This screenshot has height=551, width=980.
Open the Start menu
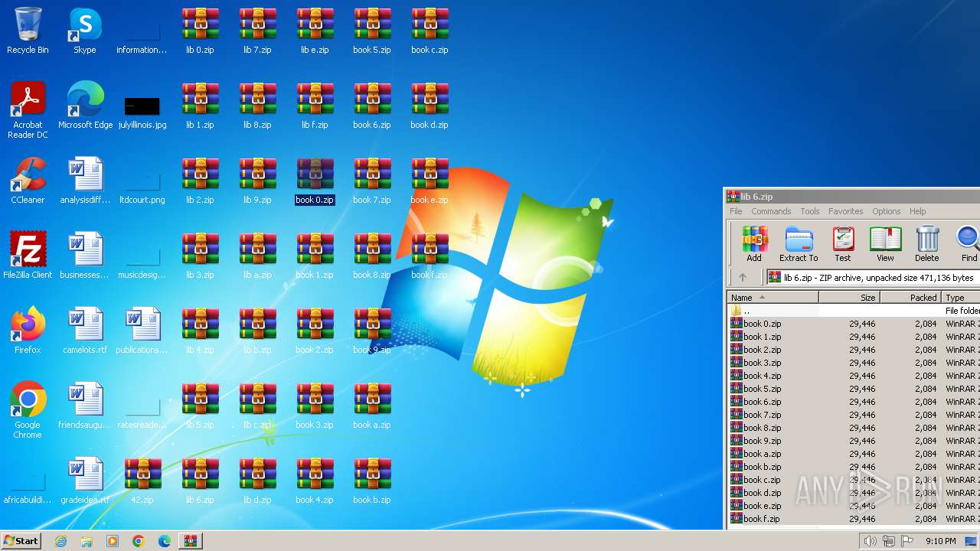coord(21,540)
